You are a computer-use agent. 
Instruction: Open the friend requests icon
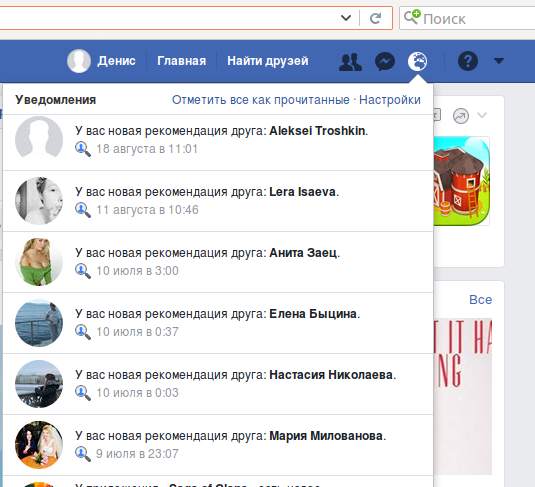pyautogui.click(x=350, y=62)
